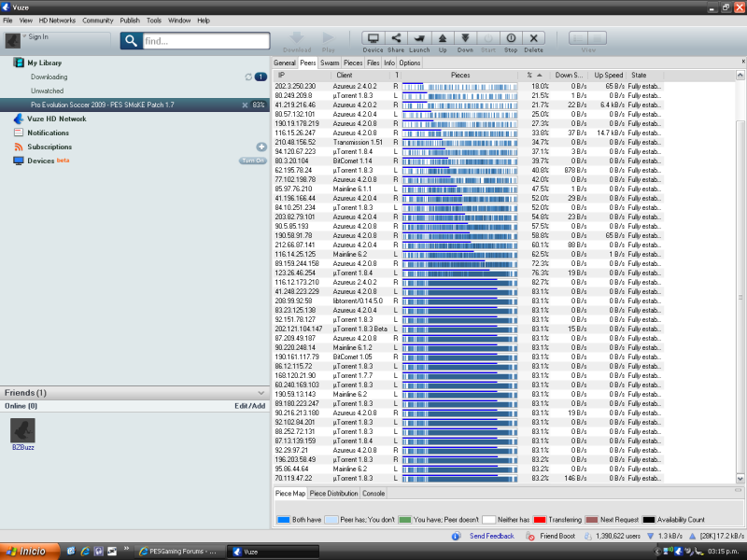Click the search magnifier icon
The height and width of the screenshot is (560, 747).
click(131, 41)
